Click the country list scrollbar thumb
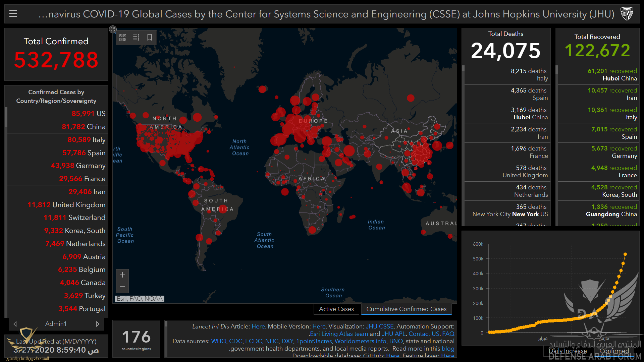 coord(6,117)
